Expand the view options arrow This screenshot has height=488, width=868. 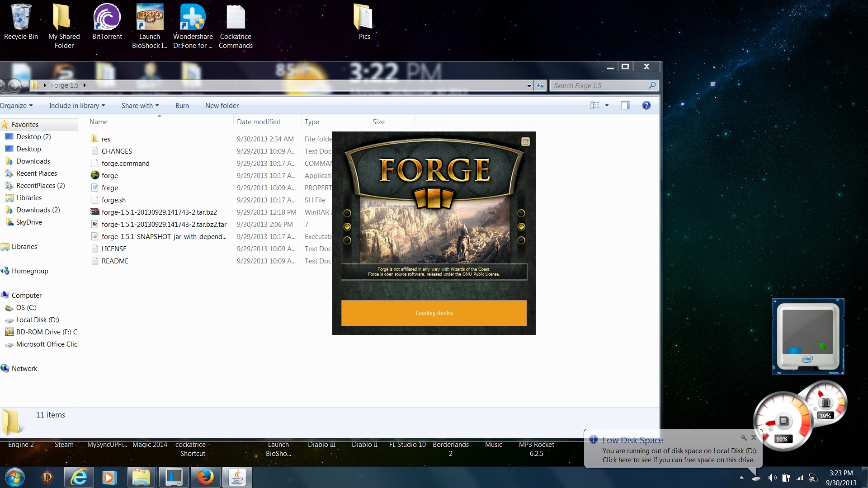click(607, 105)
